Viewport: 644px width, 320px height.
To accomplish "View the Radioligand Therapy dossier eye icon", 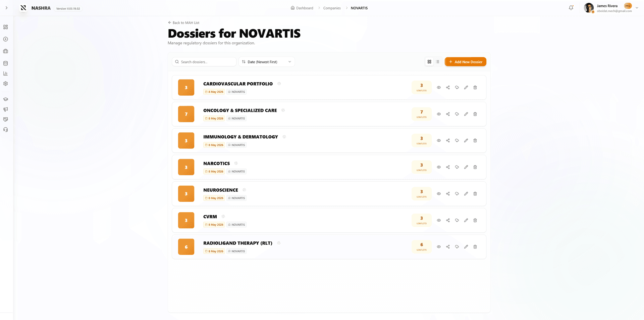I will point(439,247).
